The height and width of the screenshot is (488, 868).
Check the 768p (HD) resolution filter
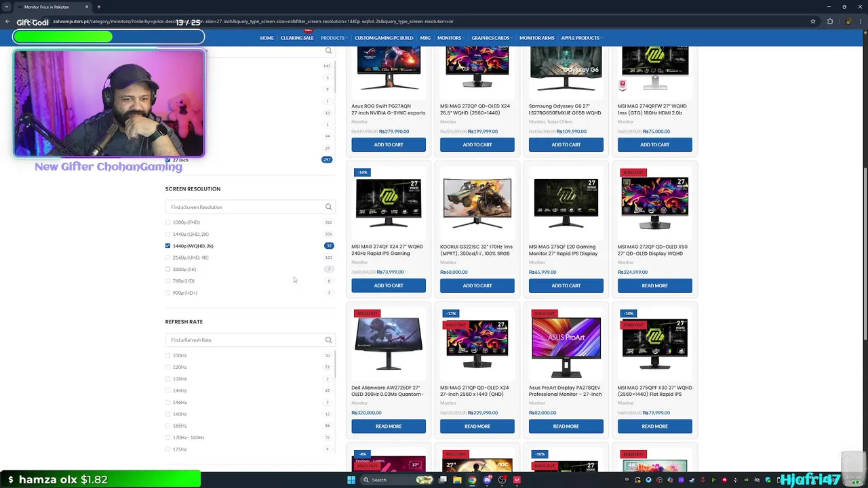[167, 281]
